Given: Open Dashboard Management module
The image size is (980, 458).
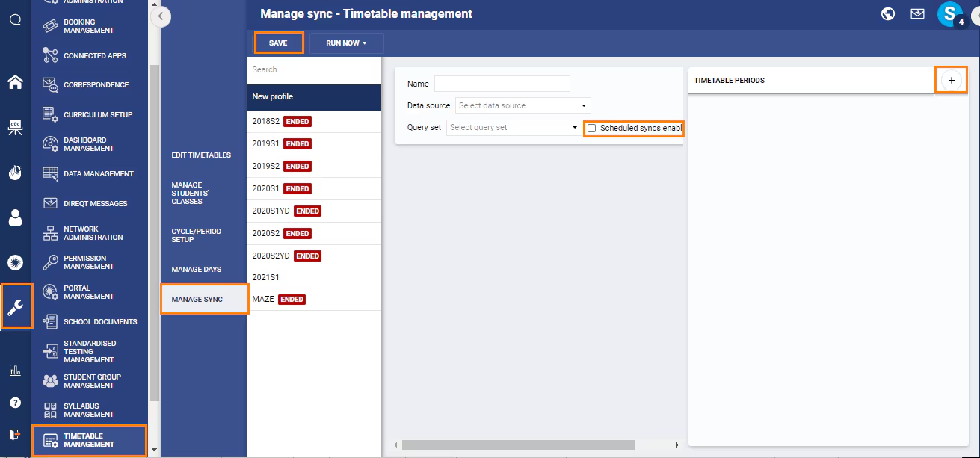Looking at the screenshot, I should point(89,144).
